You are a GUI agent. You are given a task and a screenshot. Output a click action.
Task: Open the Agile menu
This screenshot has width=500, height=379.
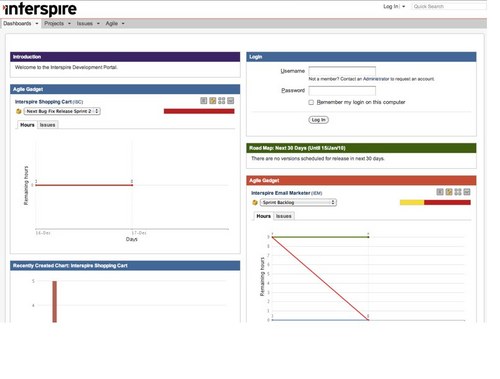[x=112, y=24]
